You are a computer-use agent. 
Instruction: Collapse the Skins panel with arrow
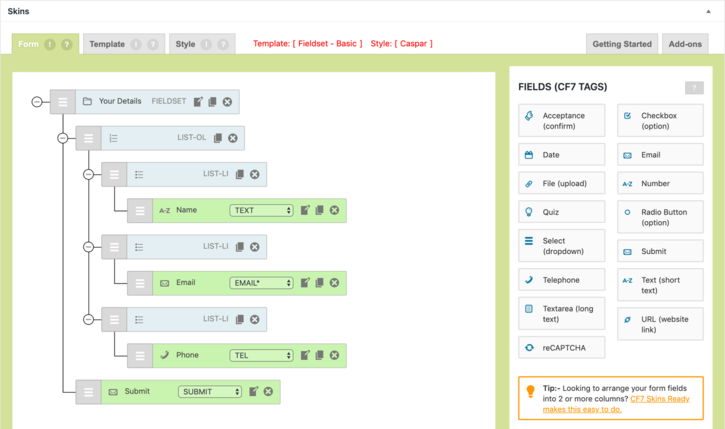[x=709, y=12]
